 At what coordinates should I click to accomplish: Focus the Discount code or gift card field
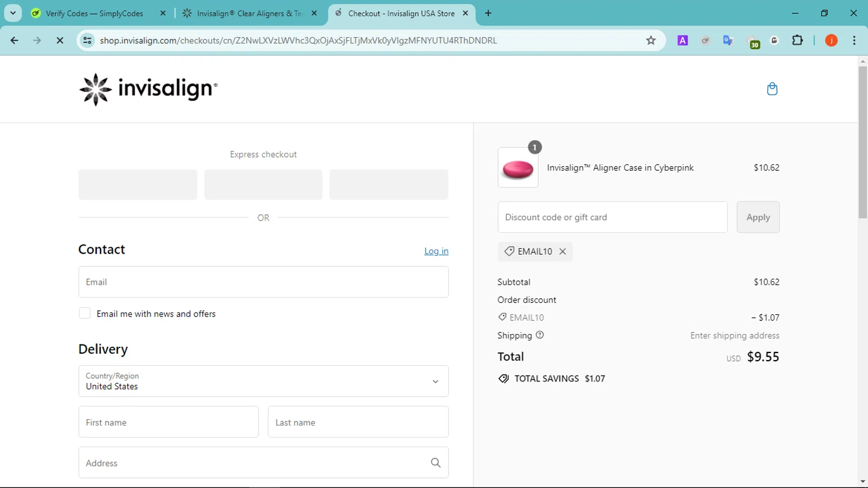[x=612, y=217]
